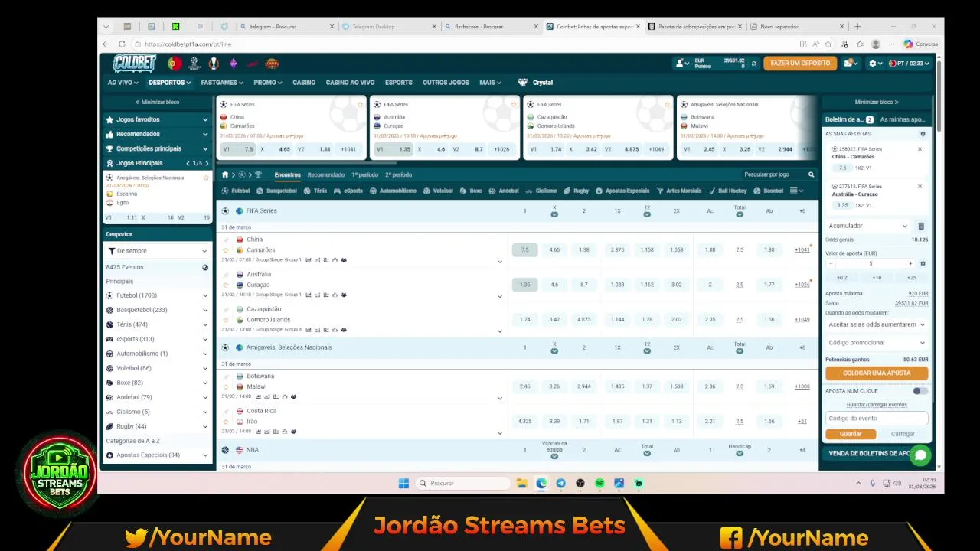Open the green live chat bubble
980x551 pixels.
[920, 455]
